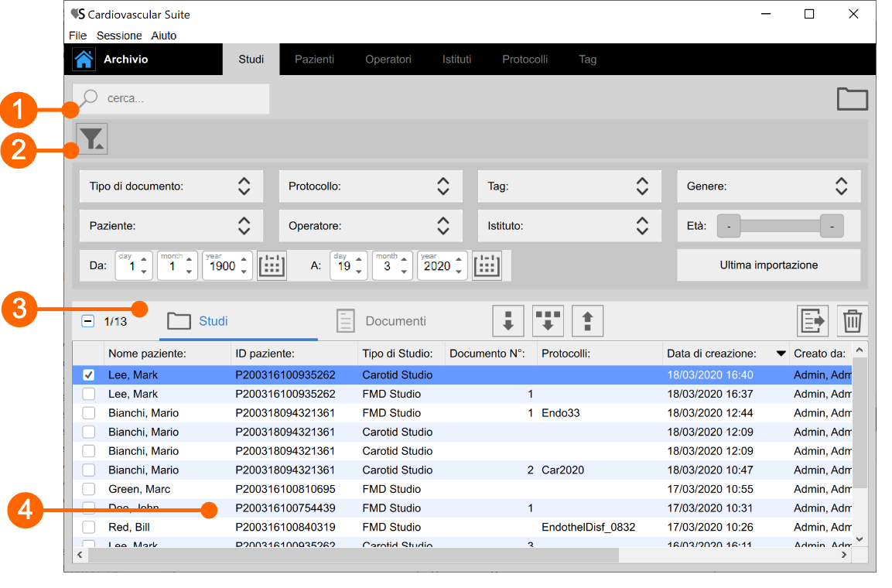The height and width of the screenshot is (588, 892).
Task: Uncheck the selected Lee, Mark Carotid Studio row
Action: point(89,375)
